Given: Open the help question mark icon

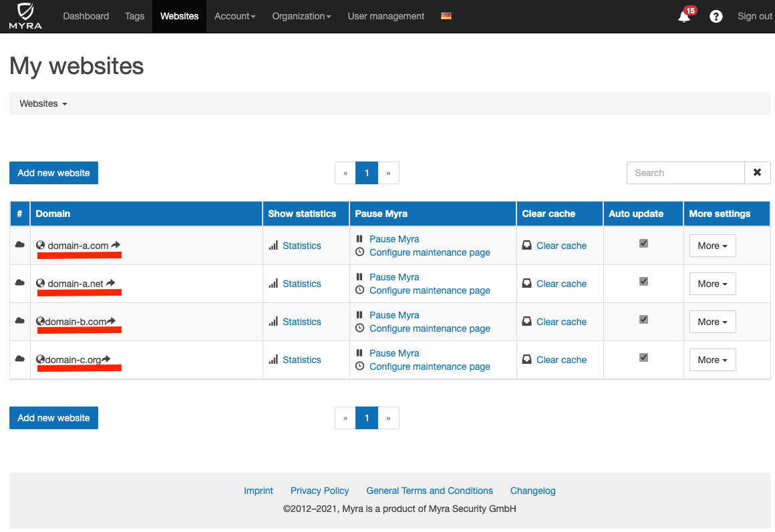Looking at the screenshot, I should [716, 16].
